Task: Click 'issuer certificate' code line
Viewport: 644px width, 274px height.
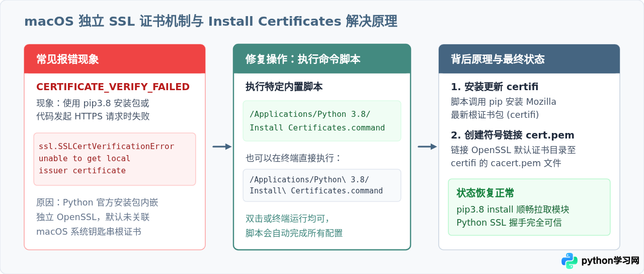Action: 83,171
